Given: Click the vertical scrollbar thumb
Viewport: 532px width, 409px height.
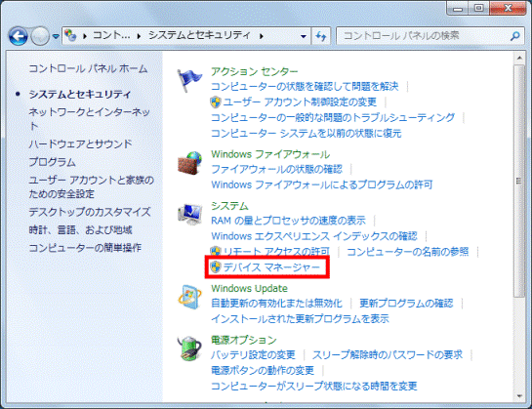Looking at the screenshot, I should tap(519, 182).
